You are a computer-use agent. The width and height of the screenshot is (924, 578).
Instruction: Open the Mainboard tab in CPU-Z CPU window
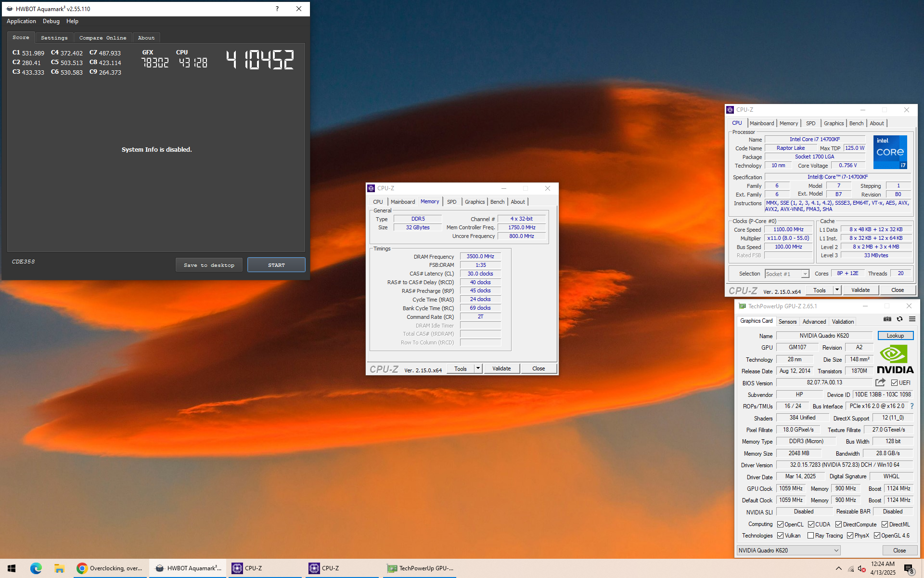[x=762, y=123]
